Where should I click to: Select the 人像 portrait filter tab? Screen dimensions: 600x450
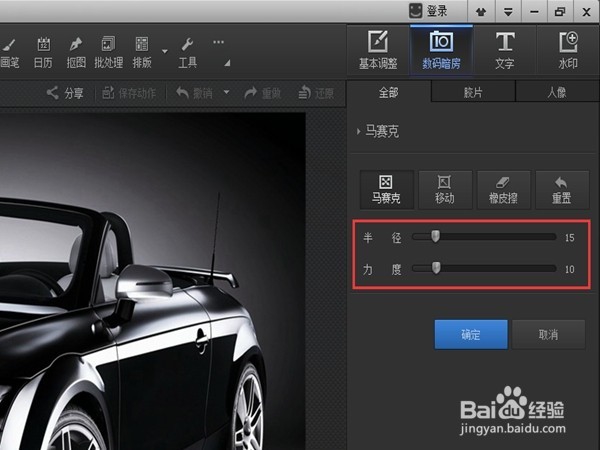coord(558,92)
